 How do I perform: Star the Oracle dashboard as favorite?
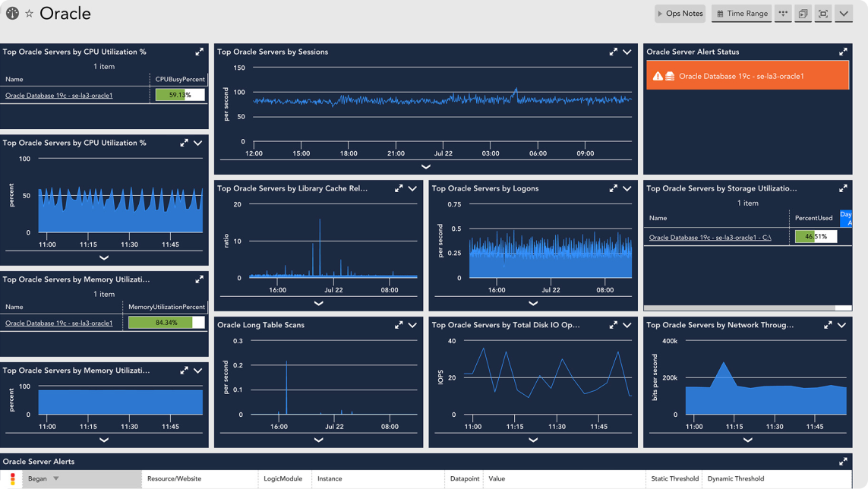tap(29, 14)
